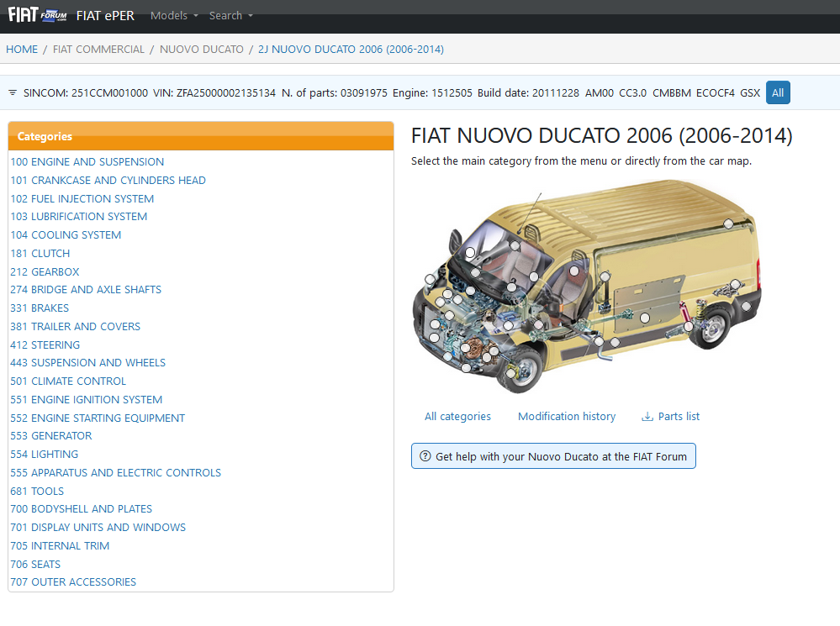Image resolution: width=840 pixels, height=626 pixels.
Task: Select 707 OUTER ACCESSORIES category
Action: coord(73,582)
